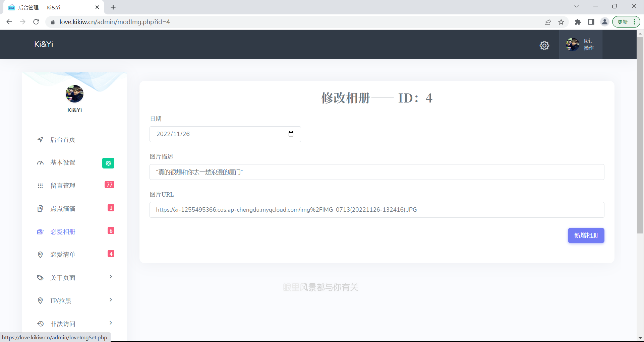The height and width of the screenshot is (342, 644).
Task: Click the 新增相册 submit button
Action: 586,235
